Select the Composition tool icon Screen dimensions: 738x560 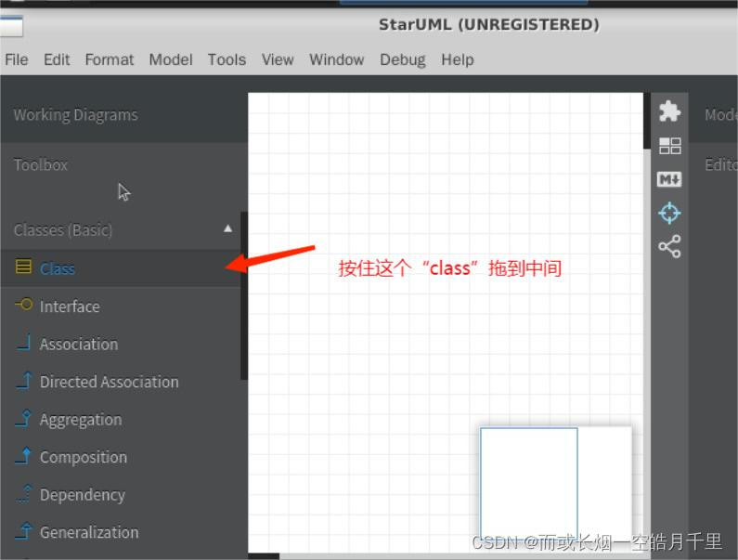[x=23, y=455]
